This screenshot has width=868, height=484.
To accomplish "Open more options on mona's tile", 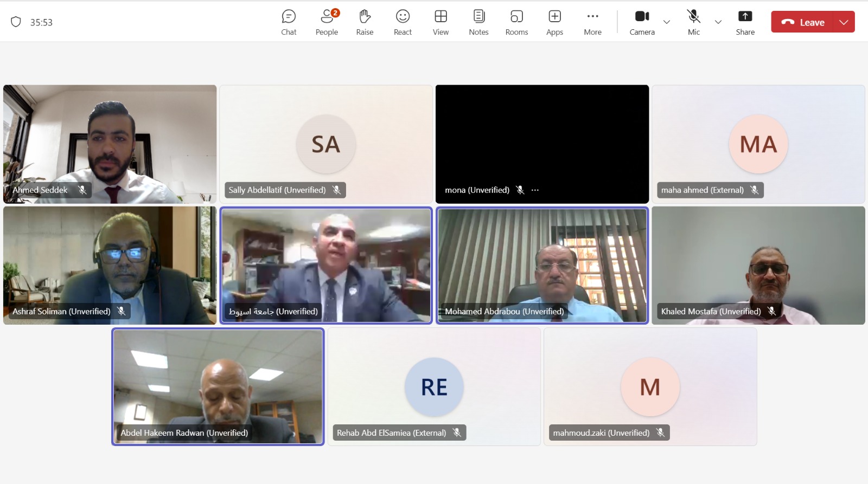I will pyautogui.click(x=535, y=190).
